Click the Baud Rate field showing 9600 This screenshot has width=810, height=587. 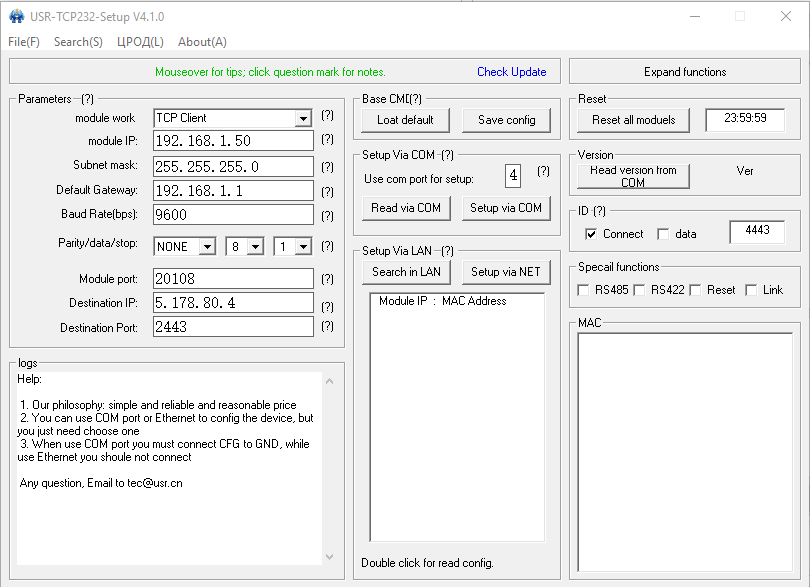tap(233, 214)
